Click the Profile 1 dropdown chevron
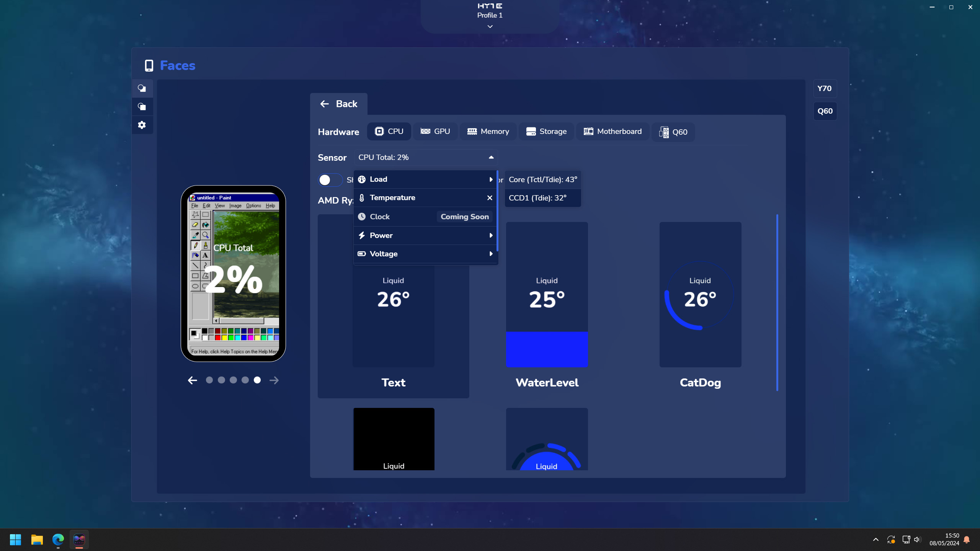This screenshot has height=551, width=980. click(x=490, y=26)
